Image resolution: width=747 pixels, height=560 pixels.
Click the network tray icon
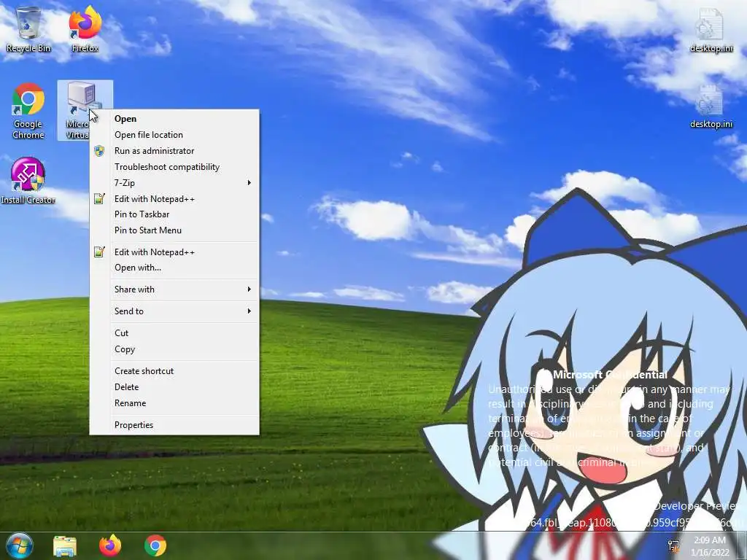point(674,545)
